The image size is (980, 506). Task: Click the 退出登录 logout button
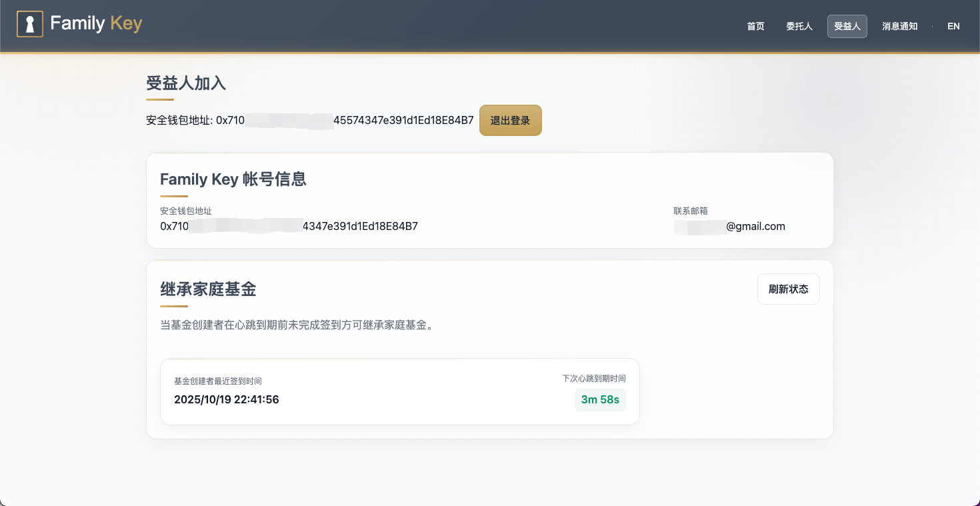(x=510, y=121)
